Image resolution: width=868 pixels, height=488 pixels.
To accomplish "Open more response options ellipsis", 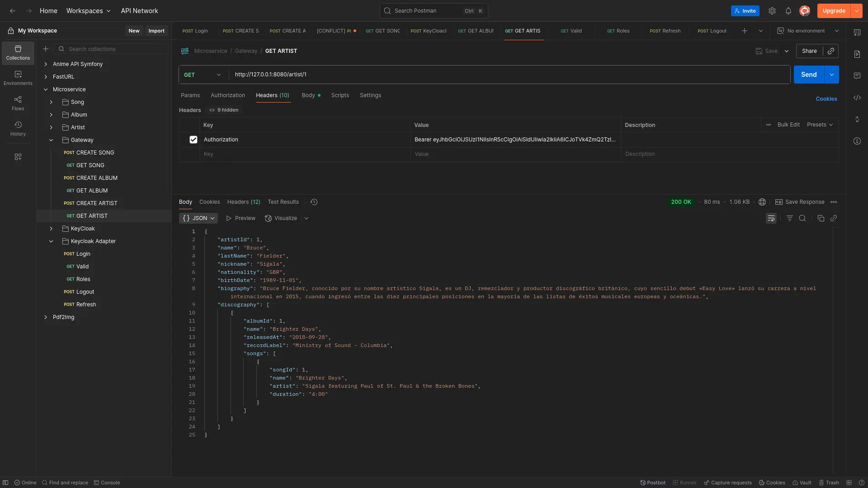I will [x=834, y=202].
